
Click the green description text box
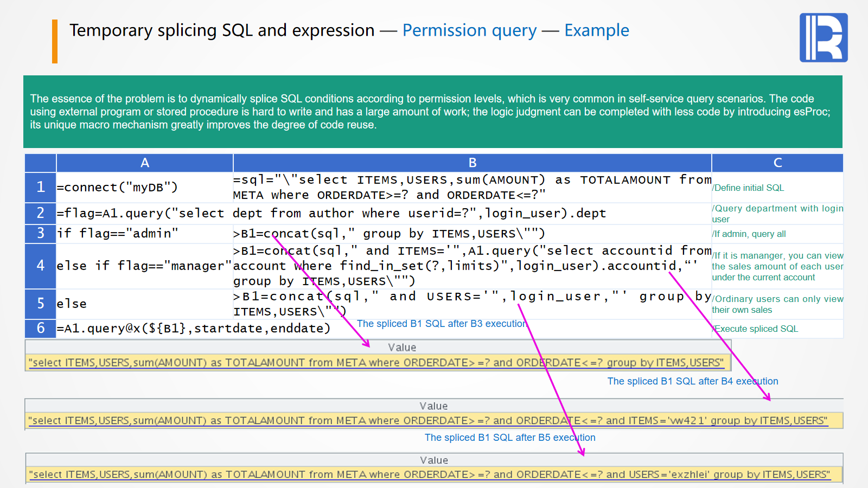[x=432, y=112]
